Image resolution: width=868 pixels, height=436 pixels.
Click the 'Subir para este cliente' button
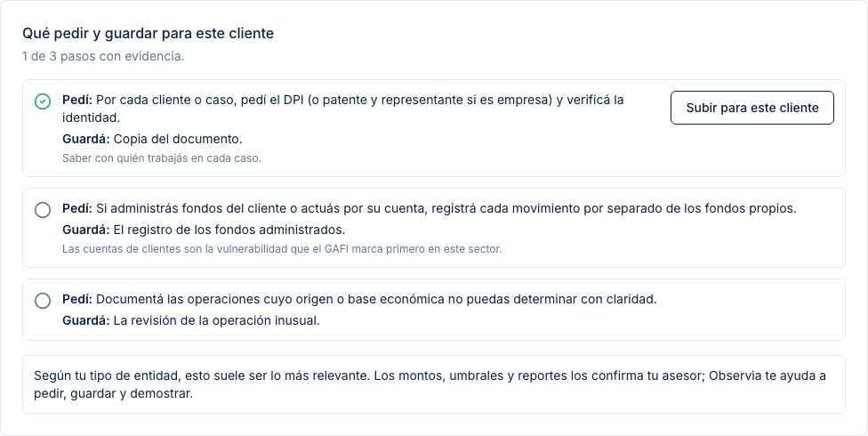pyautogui.click(x=751, y=108)
